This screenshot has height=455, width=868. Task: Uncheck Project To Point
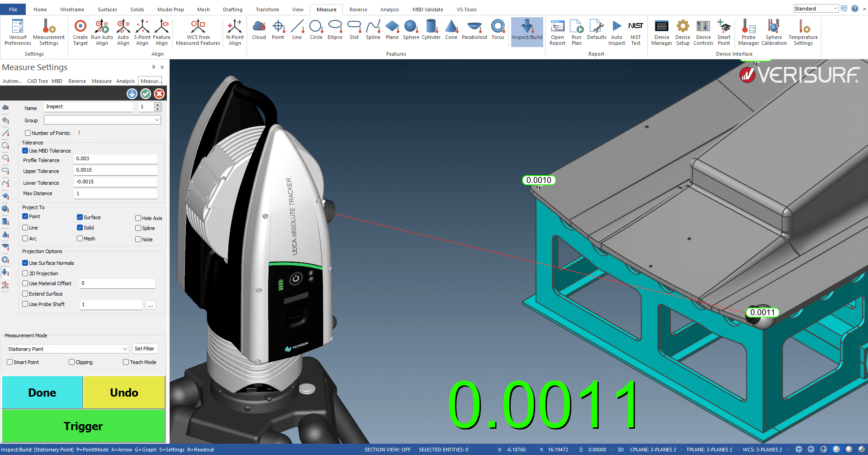(25, 216)
